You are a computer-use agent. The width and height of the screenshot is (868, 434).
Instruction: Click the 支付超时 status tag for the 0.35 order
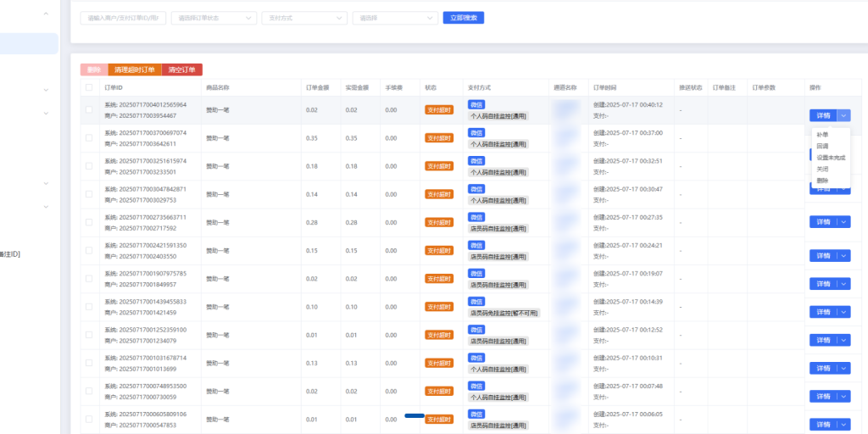click(x=439, y=138)
